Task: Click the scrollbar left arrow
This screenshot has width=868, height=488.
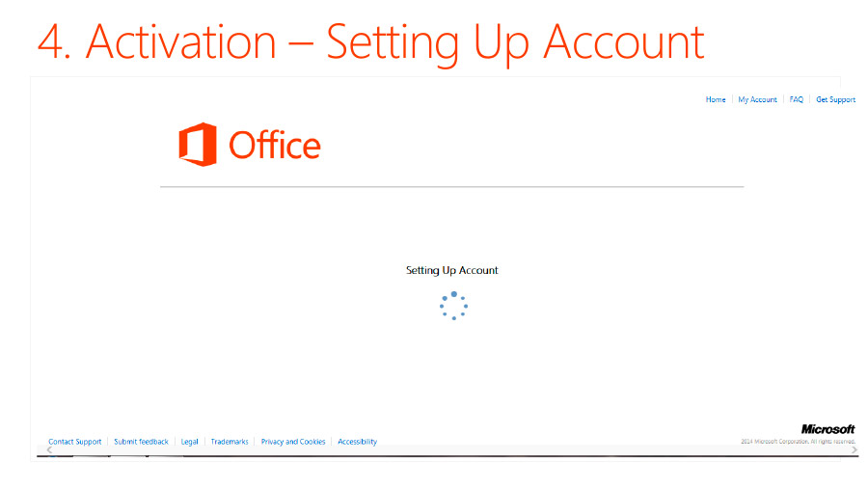Action: click(50, 449)
